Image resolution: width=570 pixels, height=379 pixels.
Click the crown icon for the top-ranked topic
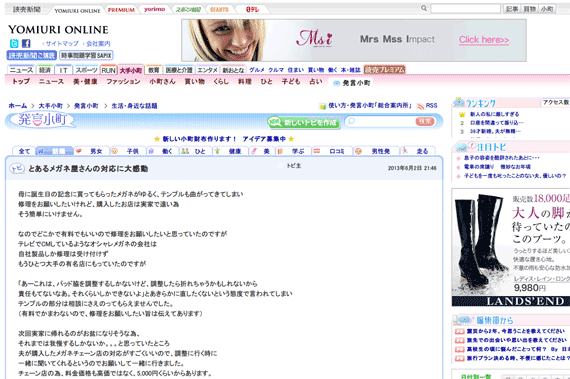click(462, 114)
